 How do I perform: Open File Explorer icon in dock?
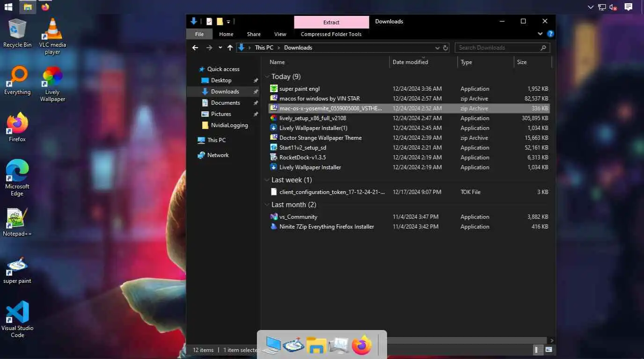pos(316,345)
